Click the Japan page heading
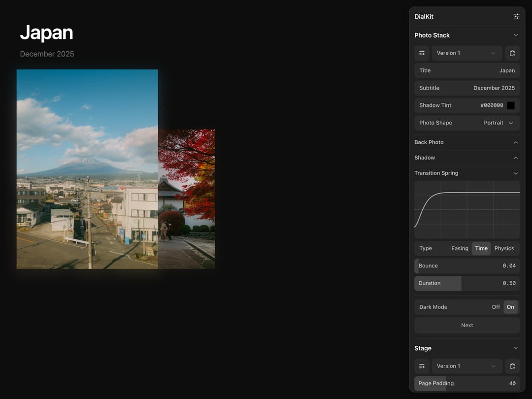Viewport: 532px width, 399px height. (46, 33)
